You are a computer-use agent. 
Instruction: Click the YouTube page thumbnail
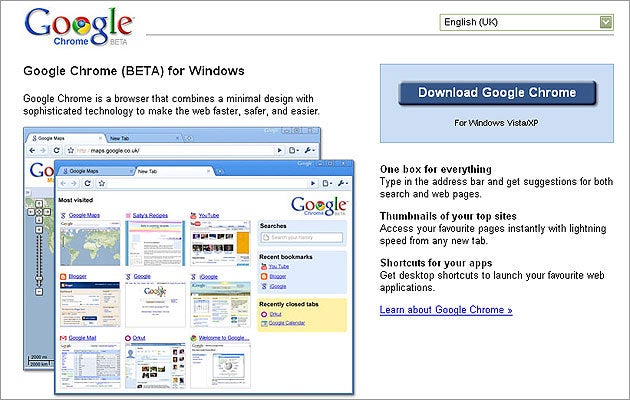click(x=220, y=243)
